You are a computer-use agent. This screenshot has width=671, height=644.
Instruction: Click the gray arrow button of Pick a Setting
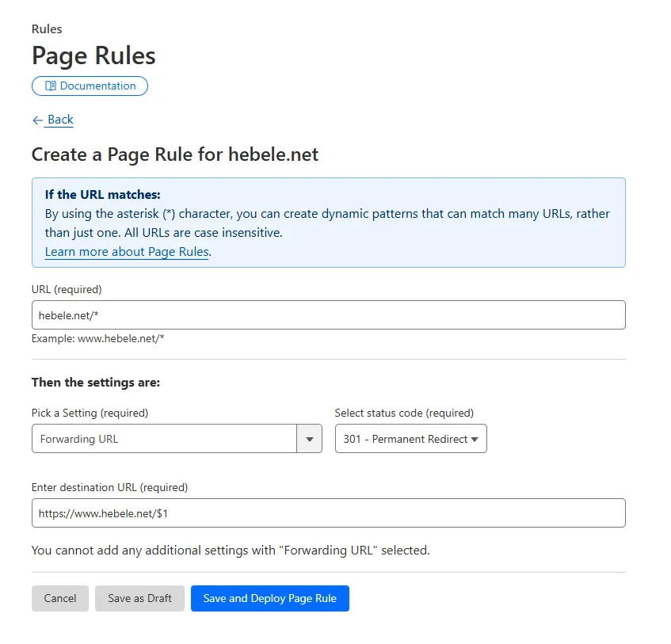309,439
